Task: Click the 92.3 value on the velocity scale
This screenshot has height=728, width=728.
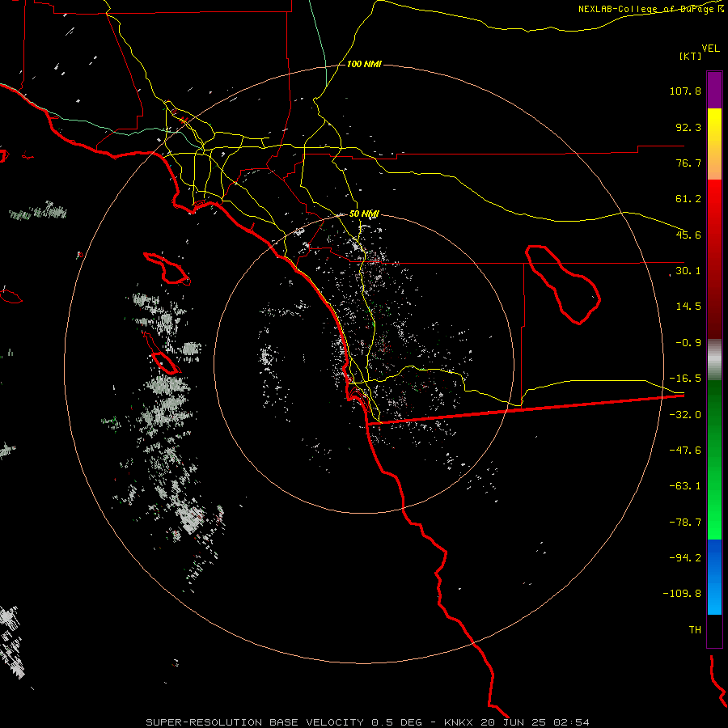Action: point(688,127)
